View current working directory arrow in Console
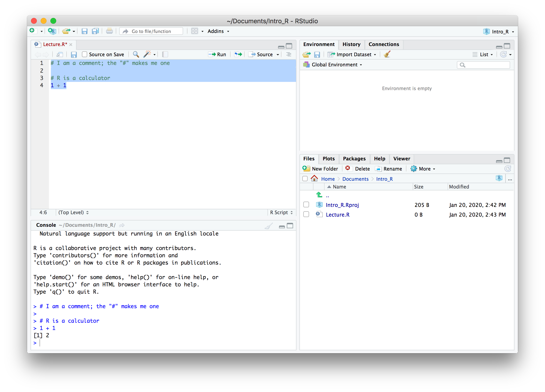Viewport: 545px width, 392px height. 122,225
